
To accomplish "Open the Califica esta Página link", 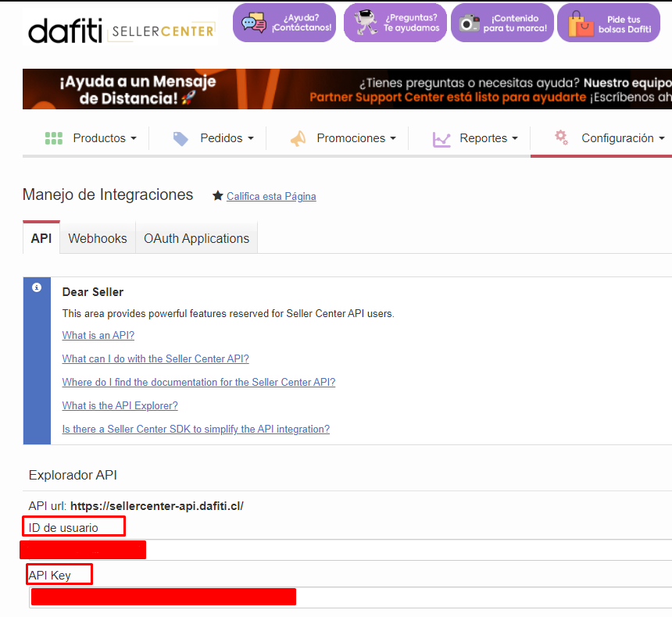I will tap(271, 196).
